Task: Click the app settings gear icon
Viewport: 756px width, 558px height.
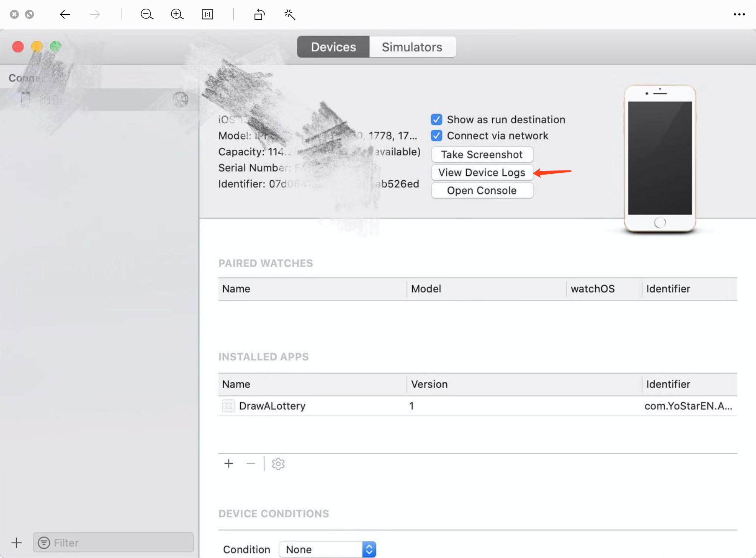Action: [x=278, y=464]
